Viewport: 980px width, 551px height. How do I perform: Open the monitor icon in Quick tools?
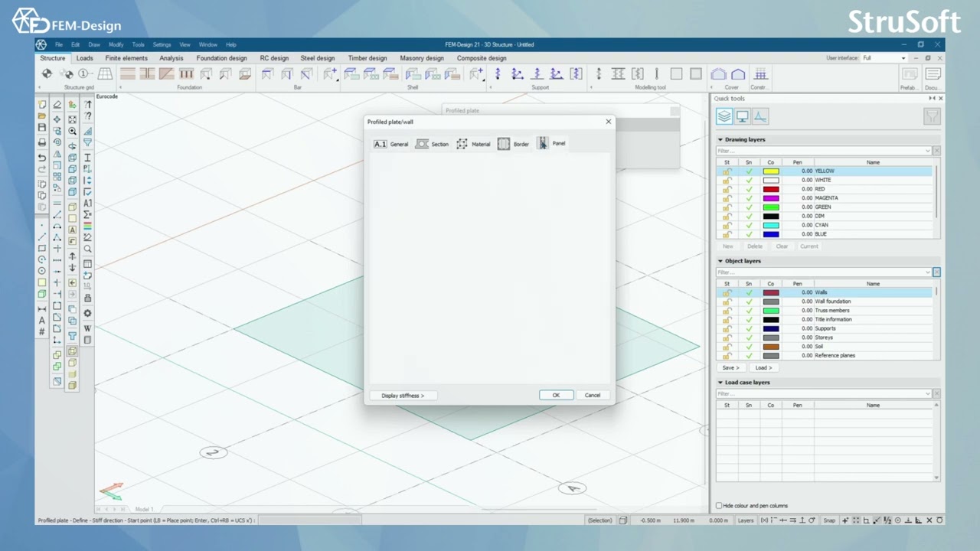coord(742,116)
